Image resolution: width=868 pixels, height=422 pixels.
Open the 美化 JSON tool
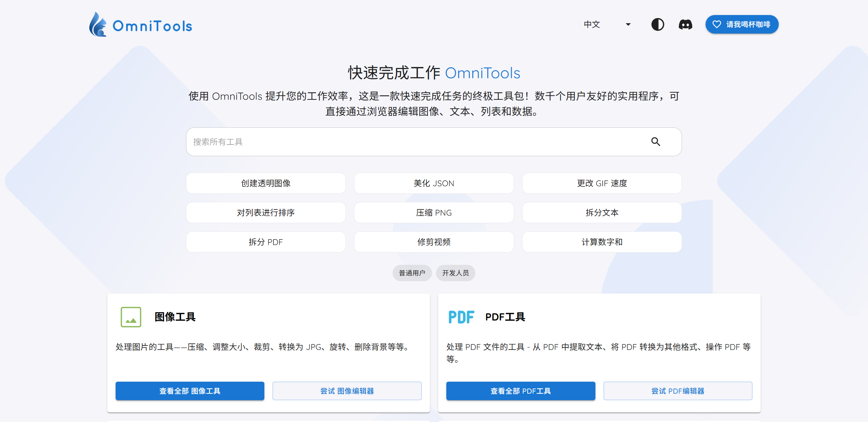point(434,183)
